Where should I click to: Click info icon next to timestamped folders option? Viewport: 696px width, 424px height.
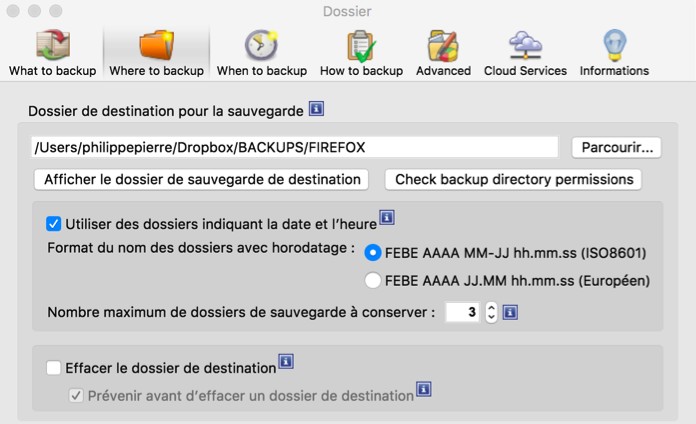(388, 217)
